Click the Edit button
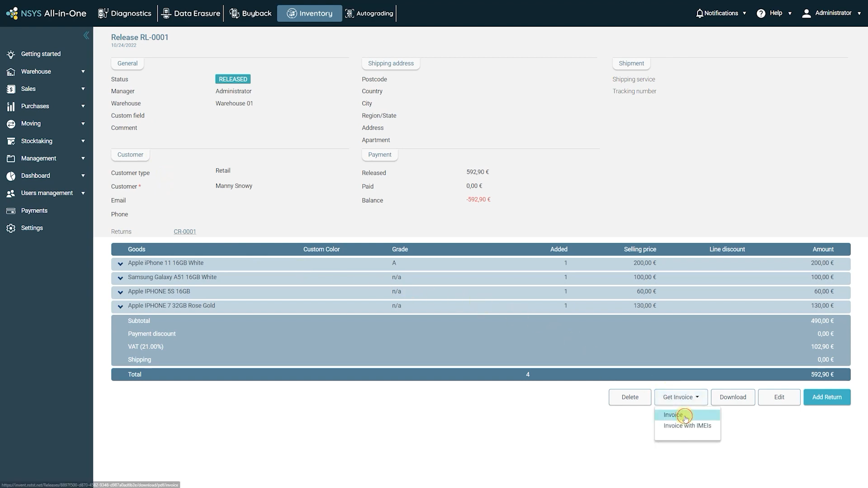The height and width of the screenshot is (488, 868). click(x=779, y=397)
